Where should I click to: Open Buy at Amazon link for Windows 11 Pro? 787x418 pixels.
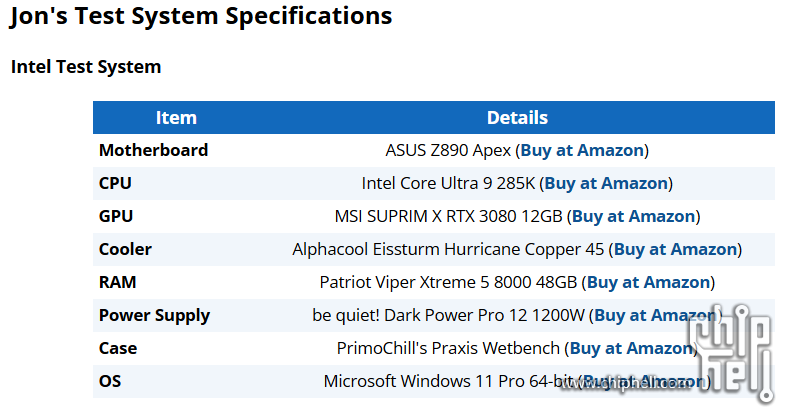(x=645, y=381)
